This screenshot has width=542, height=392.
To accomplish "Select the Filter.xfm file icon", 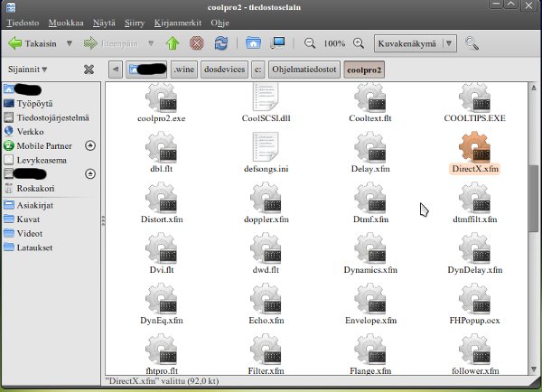I will tap(266, 350).
